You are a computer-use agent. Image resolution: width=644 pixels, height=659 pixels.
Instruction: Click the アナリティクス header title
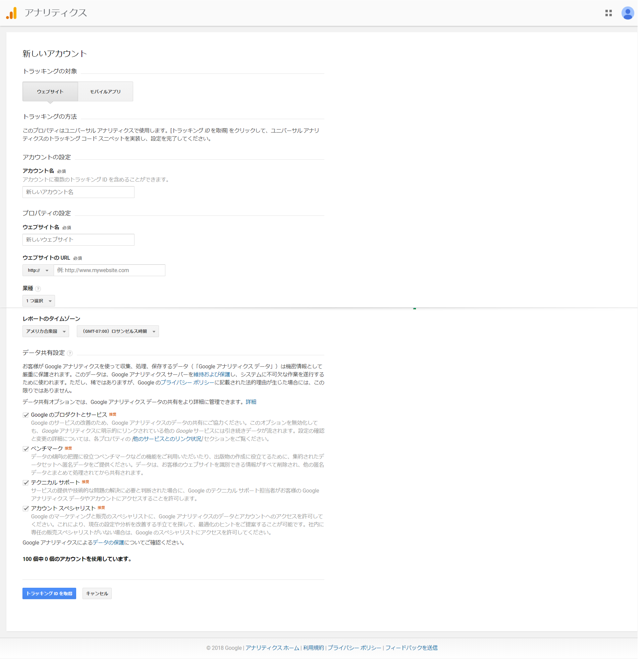(56, 13)
